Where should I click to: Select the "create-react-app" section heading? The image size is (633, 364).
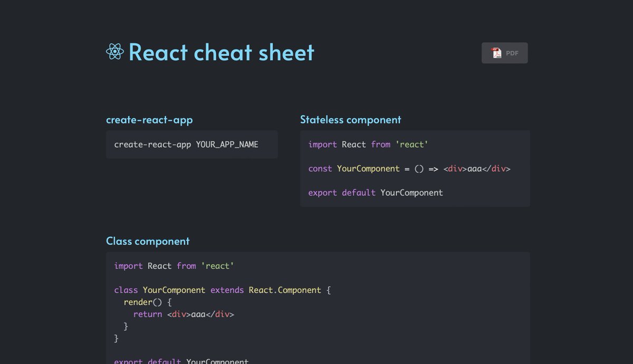[149, 120]
